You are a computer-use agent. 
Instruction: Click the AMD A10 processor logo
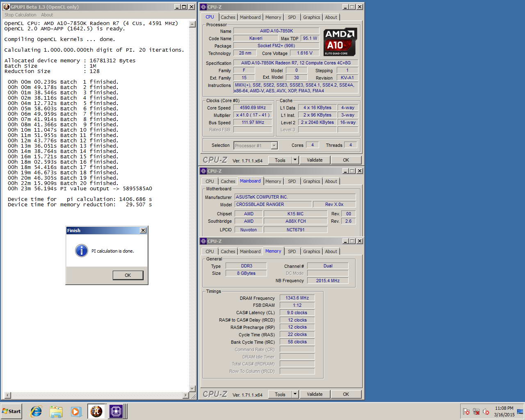[340, 42]
